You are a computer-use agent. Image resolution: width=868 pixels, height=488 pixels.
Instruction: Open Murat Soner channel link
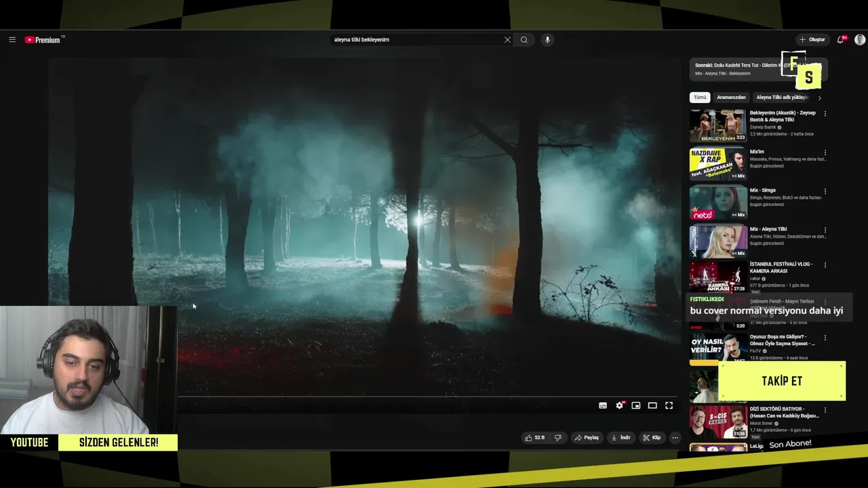pos(763,424)
